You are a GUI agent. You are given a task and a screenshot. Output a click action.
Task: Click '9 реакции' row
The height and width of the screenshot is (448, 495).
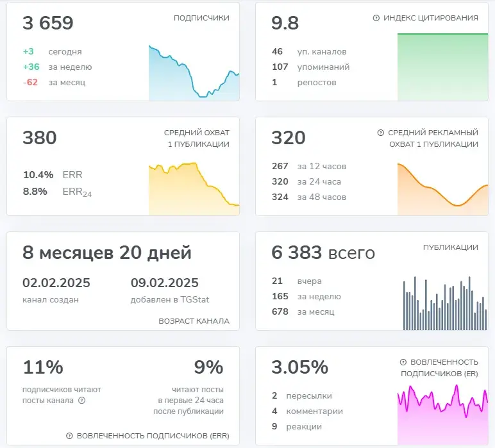click(x=297, y=427)
